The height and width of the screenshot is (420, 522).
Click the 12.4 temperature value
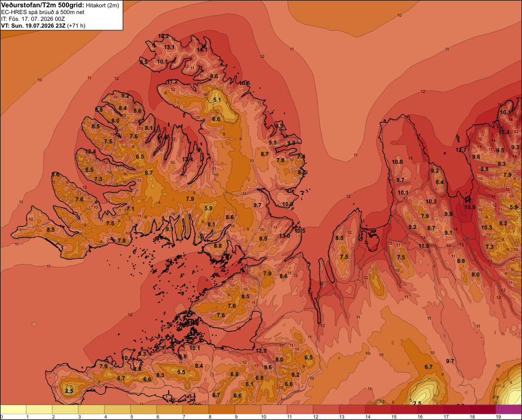click(90, 151)
